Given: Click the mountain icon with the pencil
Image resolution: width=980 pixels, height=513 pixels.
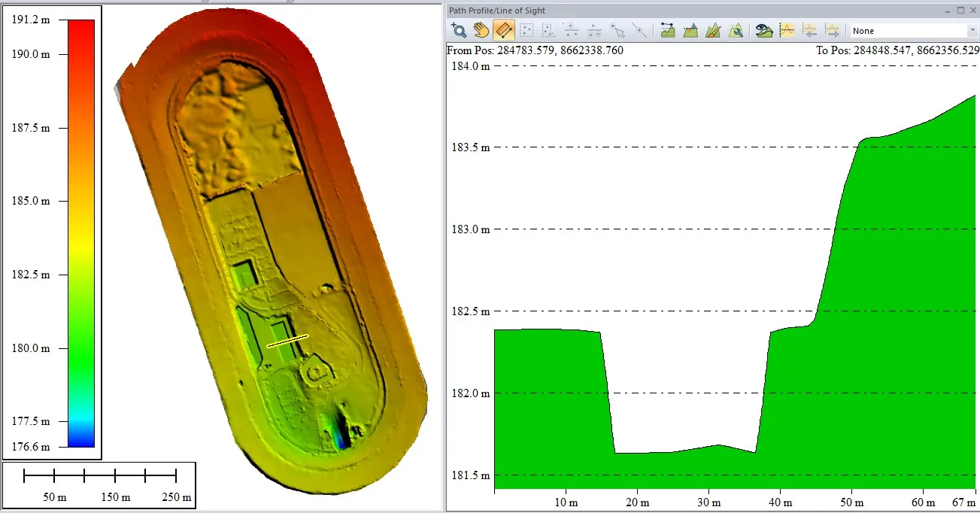Looking at the screenshot, I should pyautogui.click(x=713, y=31).
